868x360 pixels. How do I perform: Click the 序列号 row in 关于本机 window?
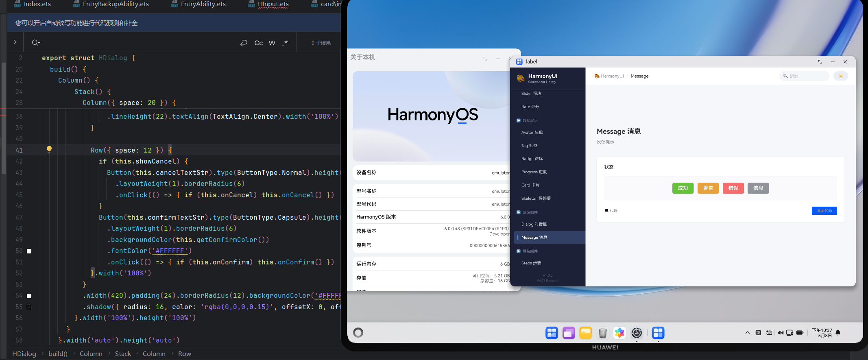click(x=433, y=245)
